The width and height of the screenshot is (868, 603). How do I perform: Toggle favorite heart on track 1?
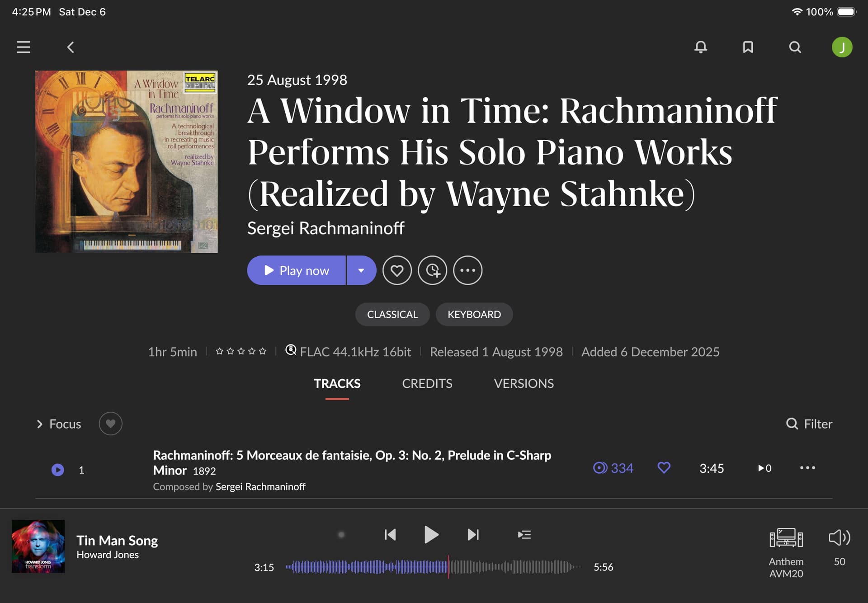[x=664, y=468]
